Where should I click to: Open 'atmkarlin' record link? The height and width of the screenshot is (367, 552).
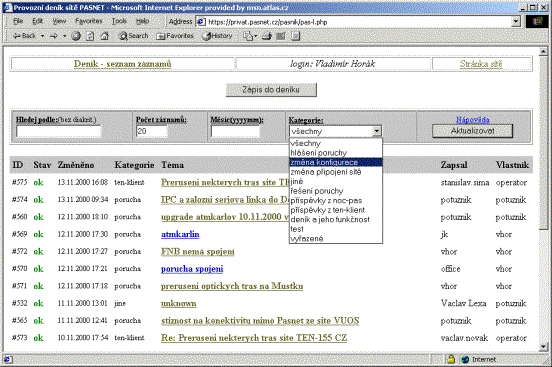[x=180, y=234]
